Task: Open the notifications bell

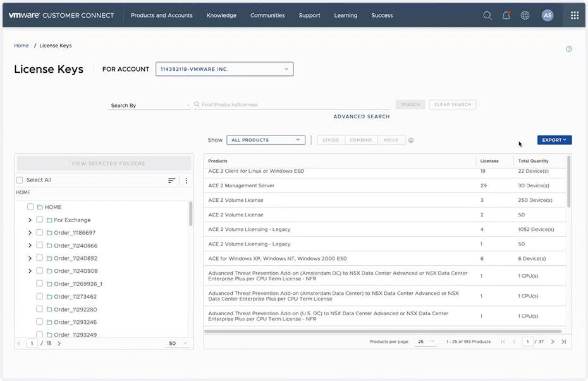Action: pos(506,15)
